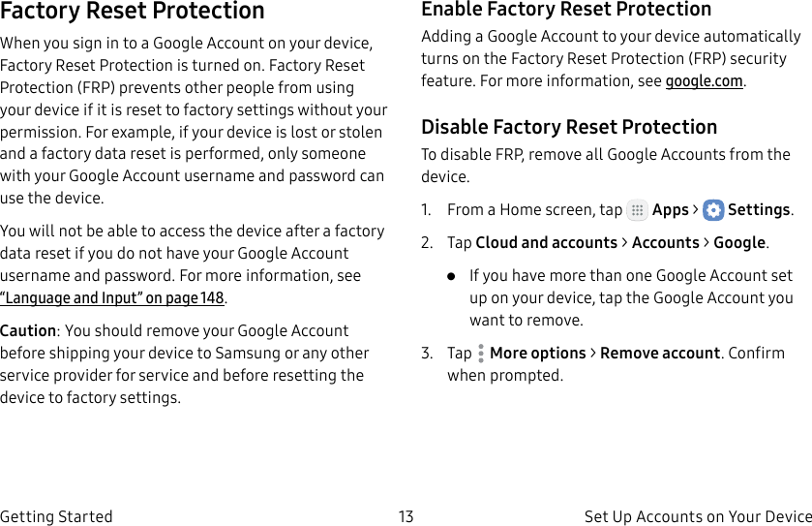Open "Language and Input" on page 148 link
Viewport: 812px width, 526px height.
coord(111,297)
